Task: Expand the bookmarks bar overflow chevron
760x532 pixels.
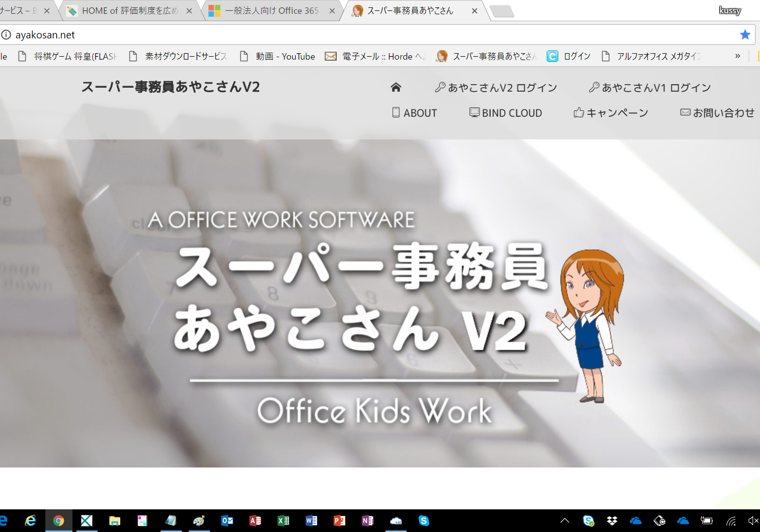Action: coord(737,56)
